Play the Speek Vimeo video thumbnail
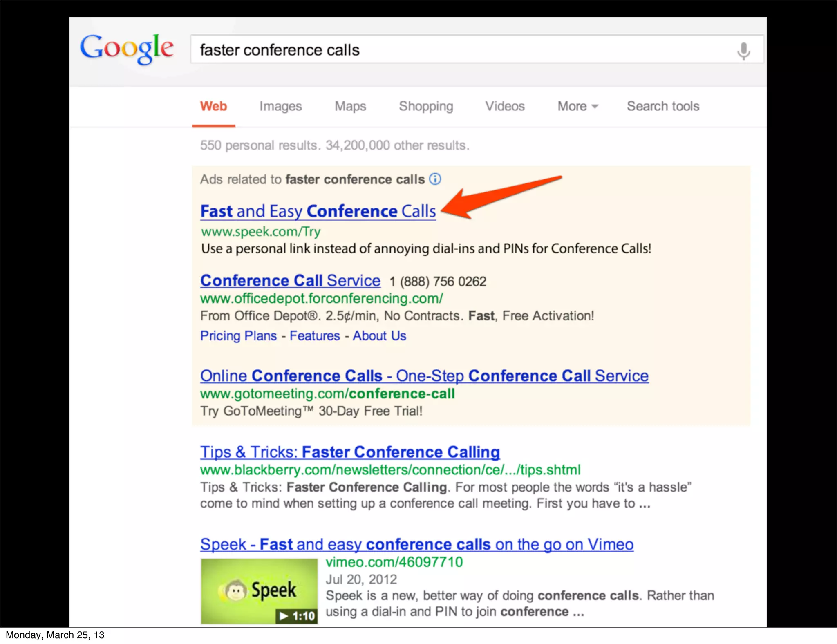The width and height of the screenshot is (837, 644). (259, 590)
